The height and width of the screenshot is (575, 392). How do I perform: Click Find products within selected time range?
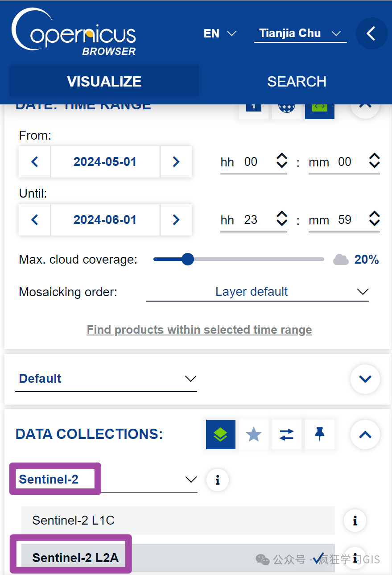tap(199, 330)
